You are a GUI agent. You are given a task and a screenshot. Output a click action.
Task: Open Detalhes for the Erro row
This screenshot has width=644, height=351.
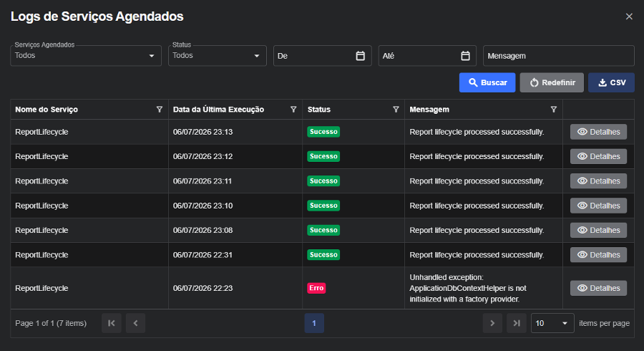tap(598, 288)
